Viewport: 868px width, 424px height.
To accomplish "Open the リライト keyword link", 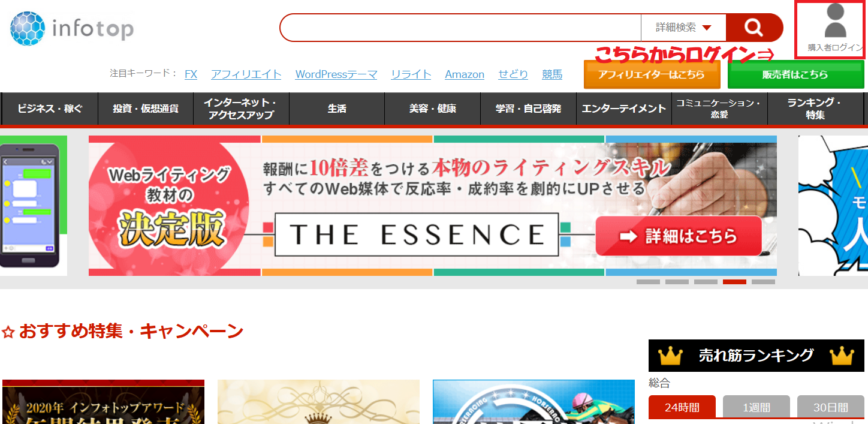I will pos(411,74).
